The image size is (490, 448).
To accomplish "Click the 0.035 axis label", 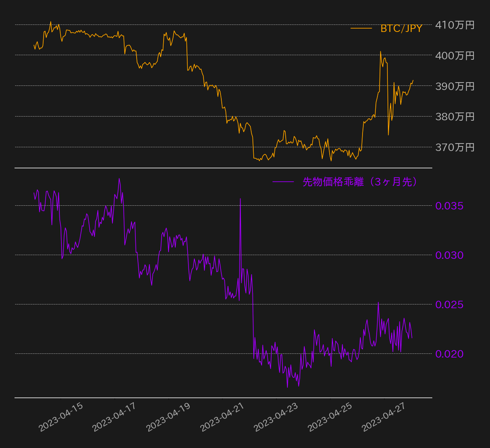I will pyautogui.click(x=449, y=206).
